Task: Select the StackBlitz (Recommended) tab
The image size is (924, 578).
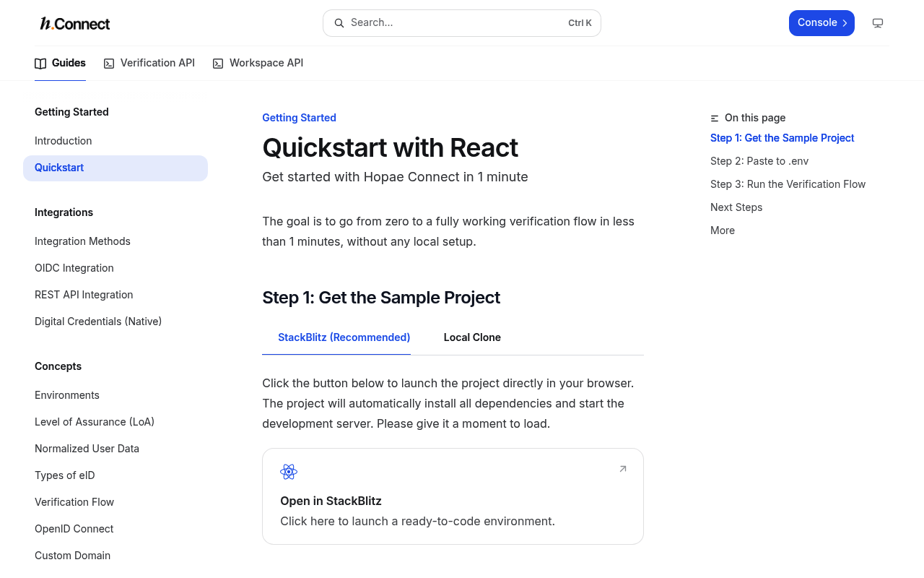Action: [336, 337]
